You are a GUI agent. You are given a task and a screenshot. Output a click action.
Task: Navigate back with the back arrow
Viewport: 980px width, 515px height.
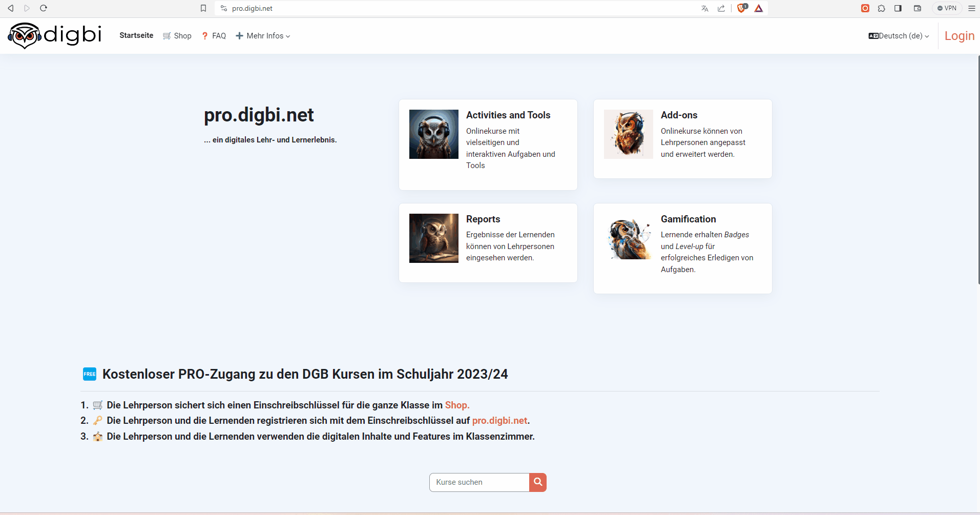pyautogui.click(x=11, y=8)
